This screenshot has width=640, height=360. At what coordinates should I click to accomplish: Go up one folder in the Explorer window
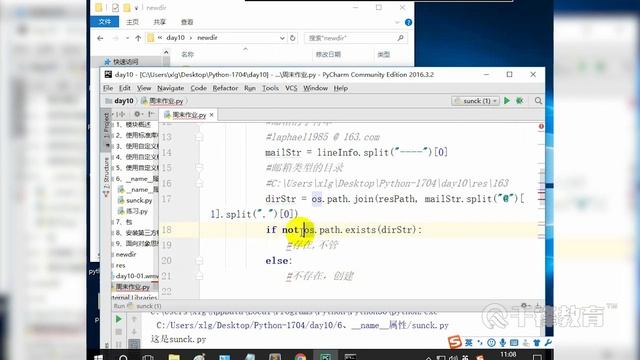pyautogui.click(x=138, y=38)
